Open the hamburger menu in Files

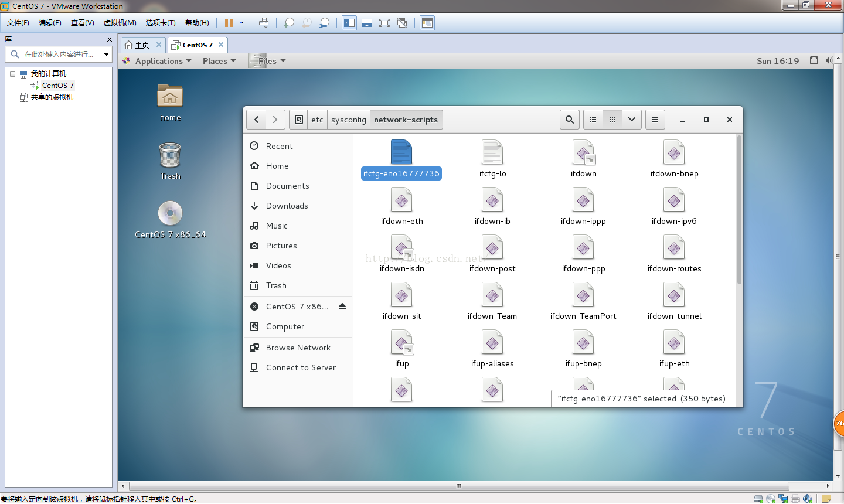pyautogui.click(x=655, y=120)
